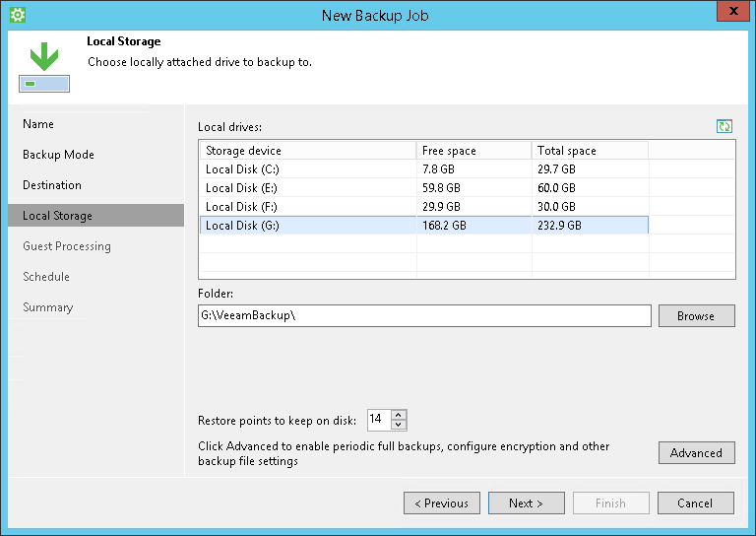Sort by Total space column header
The image size is (756, 536).
coord(591,151)
